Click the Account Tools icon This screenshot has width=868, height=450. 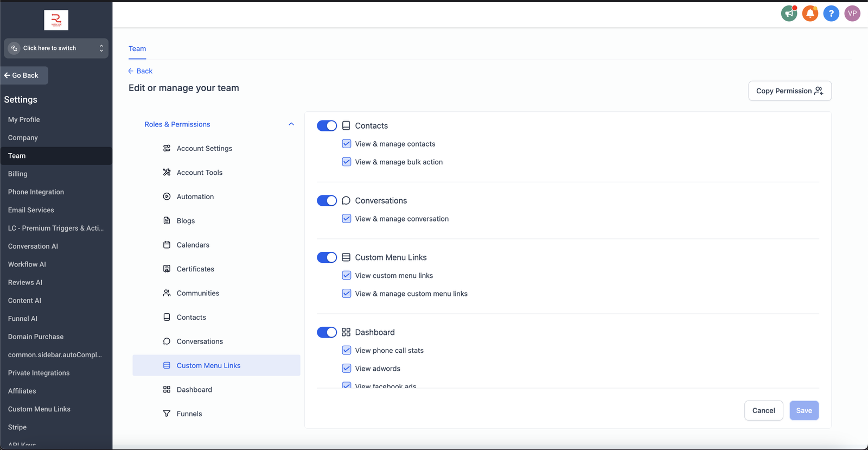[x=167, y=173]
